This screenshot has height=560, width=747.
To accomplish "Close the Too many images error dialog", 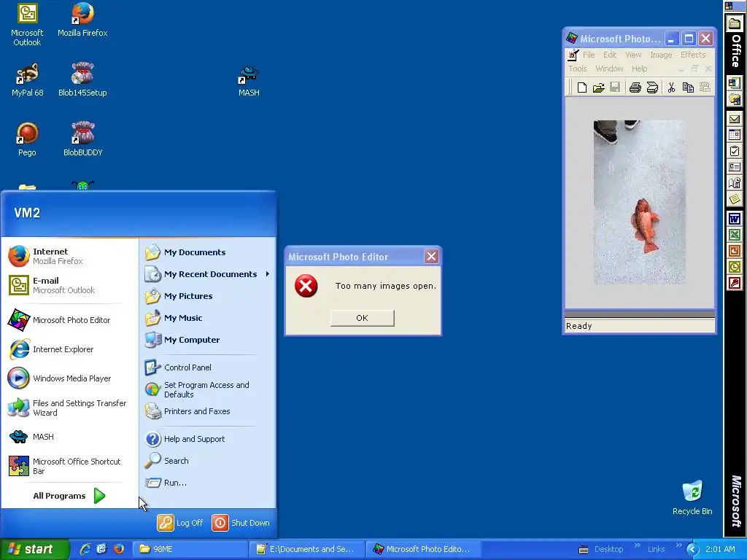I will pos(431,257).
